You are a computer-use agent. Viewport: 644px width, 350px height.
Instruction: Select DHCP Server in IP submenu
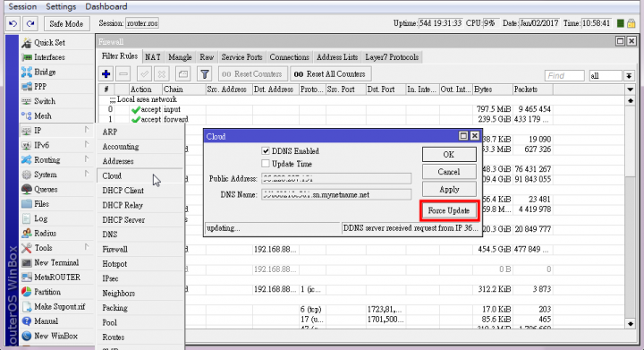pyautogui.click(x=140, y=220)
